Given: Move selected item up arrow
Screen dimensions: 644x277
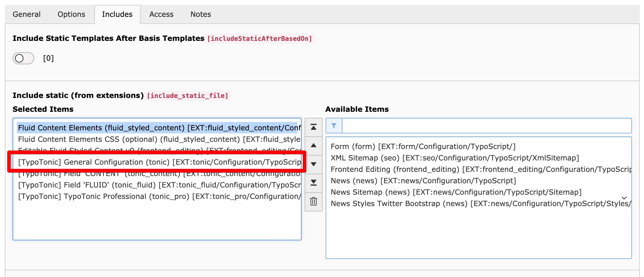Looking at the screenshot, I should (x=313, y=146).
